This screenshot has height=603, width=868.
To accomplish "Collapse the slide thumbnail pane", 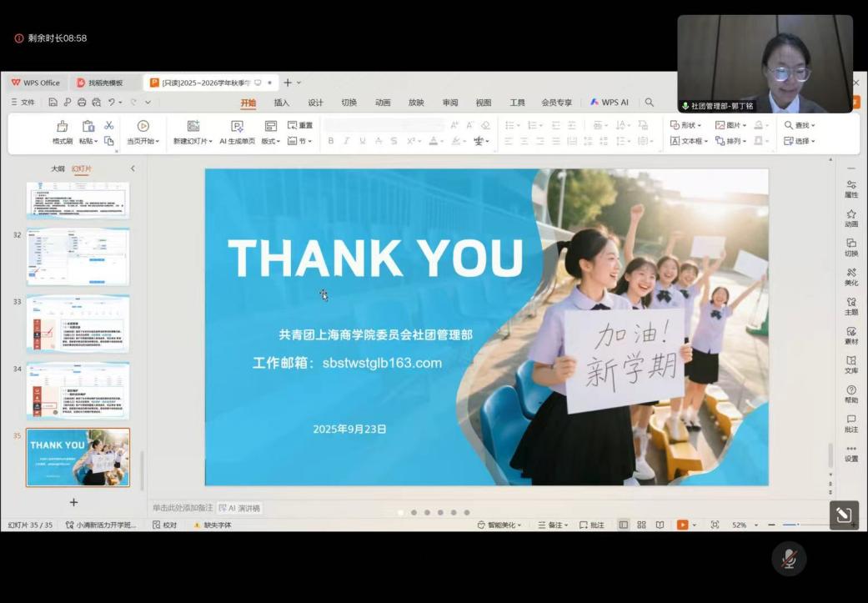I will [x=133, y=168].
